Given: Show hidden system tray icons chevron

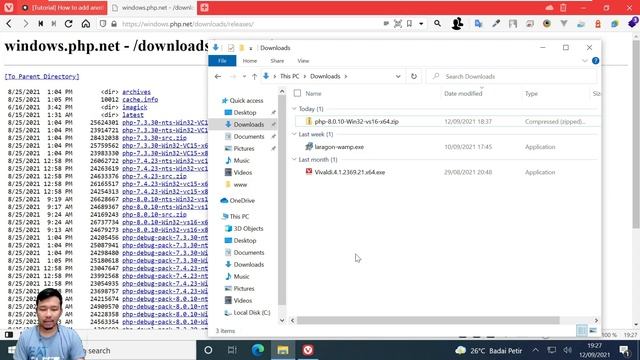Looking at the screenshot, I should pos(535,350).
